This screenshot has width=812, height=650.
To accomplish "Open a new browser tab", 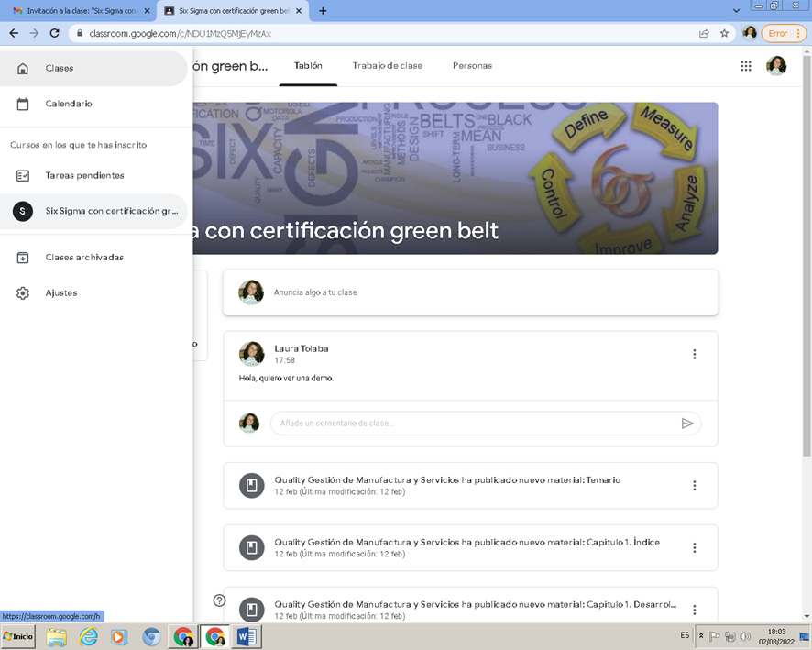I will [323, 11].
